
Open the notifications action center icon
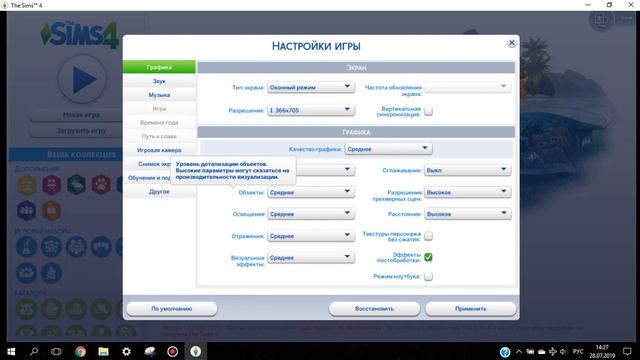click(x=627, y=351)
